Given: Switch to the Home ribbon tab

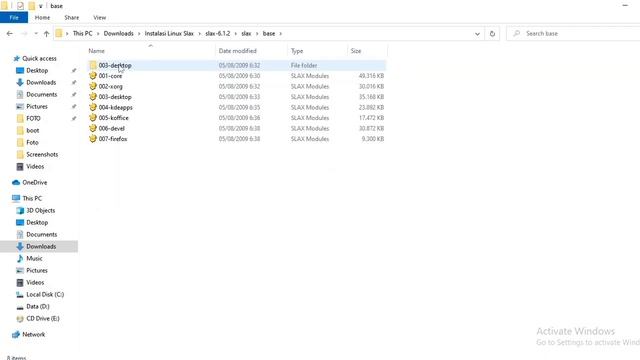Looking at the screenshot, I should 42,18.
